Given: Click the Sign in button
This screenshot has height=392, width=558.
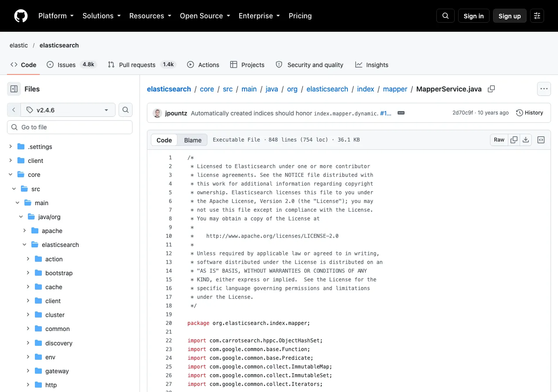Looking at the screenshot, I should click(x=474, y=16).
